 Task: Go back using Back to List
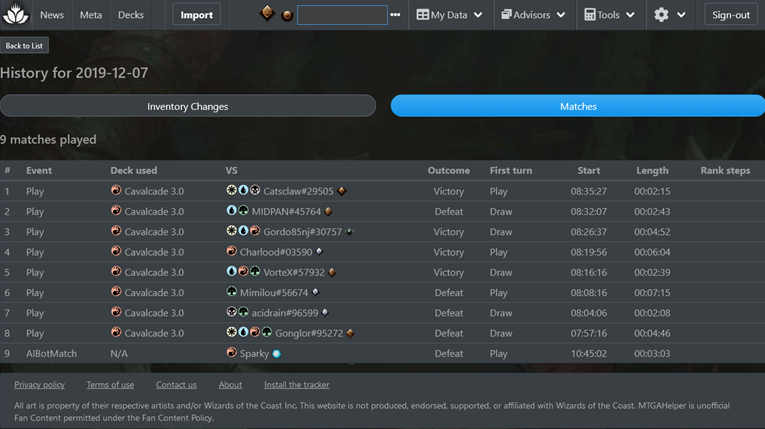tap(24, 45)
